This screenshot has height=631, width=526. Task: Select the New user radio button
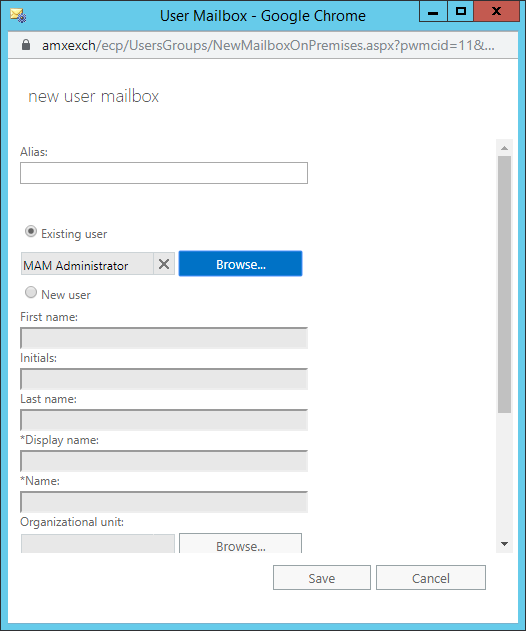31,292
